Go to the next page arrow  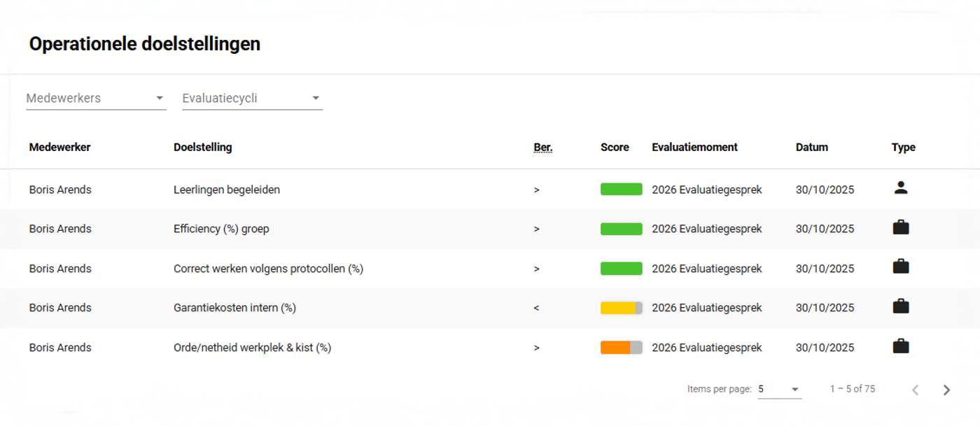pos(946,390)
